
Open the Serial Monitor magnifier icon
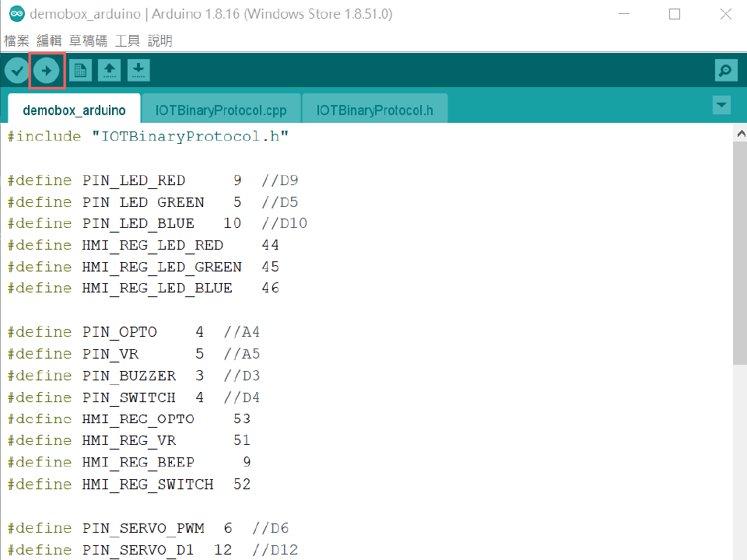(x=725, y=71)
